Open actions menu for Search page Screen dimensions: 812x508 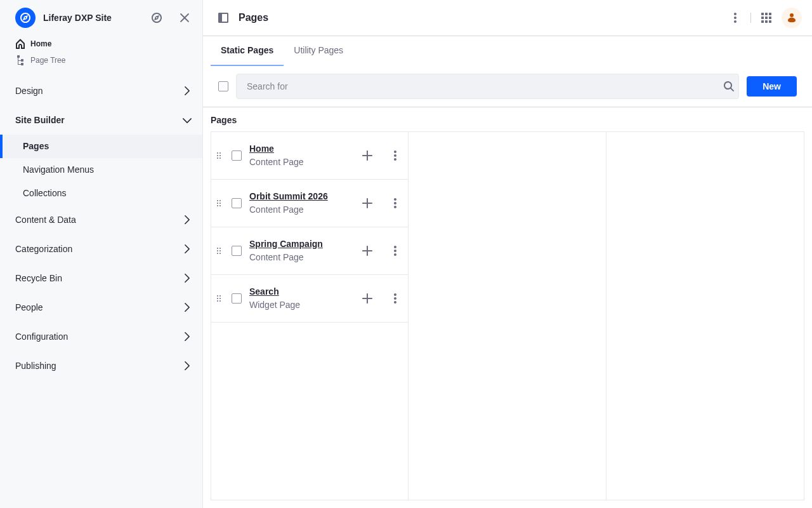[x=395, y=298]
